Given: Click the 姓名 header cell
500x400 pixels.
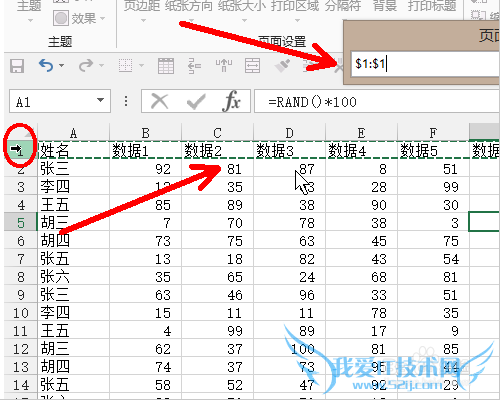Looking at the screenshot, I should (73, 150).
